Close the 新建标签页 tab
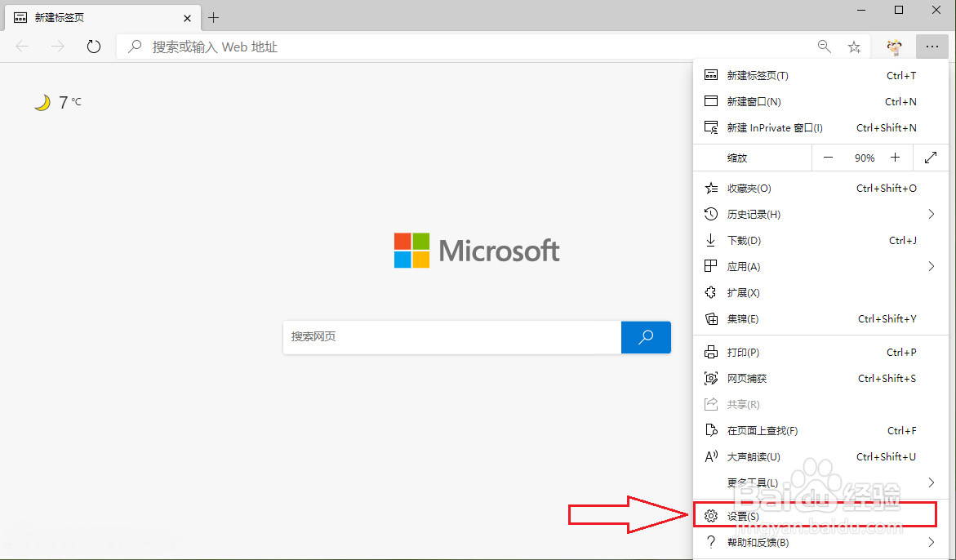 (x=187, y=18)
